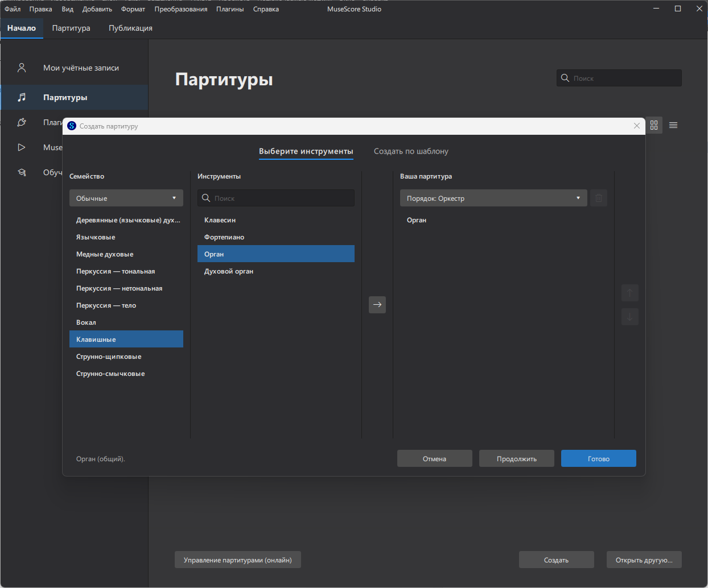Open the Формат menu

(133, 9)
